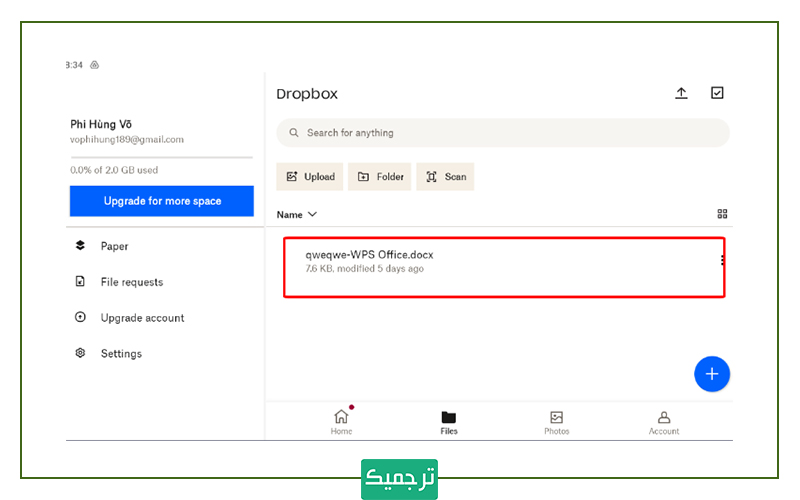This screenshot has width=800, height=500.
Task: Expand the Name sort dropdown
Action: pyautogui.click(x=296, y=215)
